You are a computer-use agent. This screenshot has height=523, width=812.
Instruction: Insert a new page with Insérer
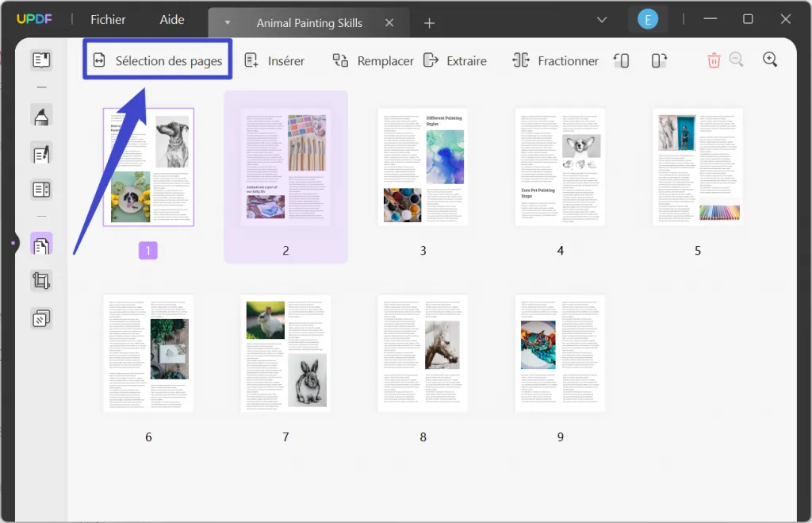pos(274,60)
